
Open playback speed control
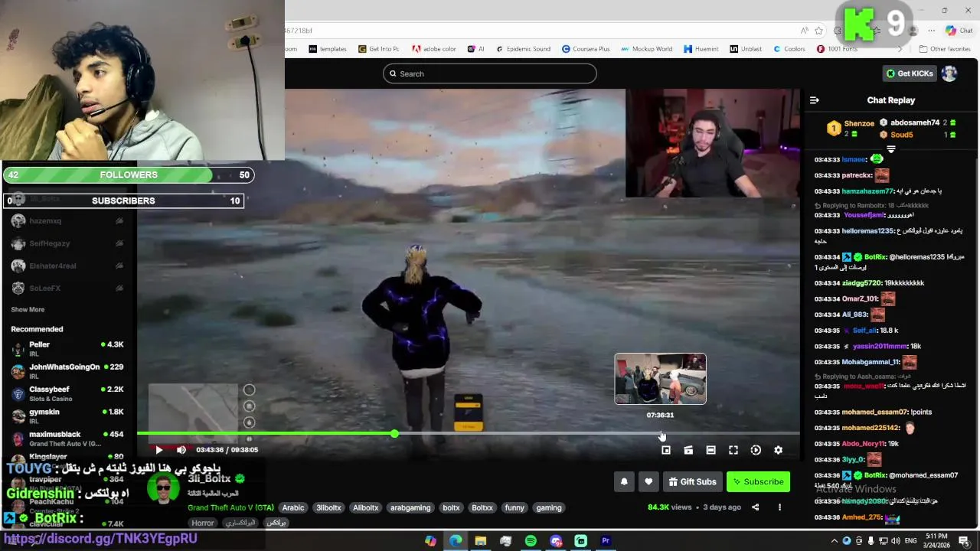[756, 450]
